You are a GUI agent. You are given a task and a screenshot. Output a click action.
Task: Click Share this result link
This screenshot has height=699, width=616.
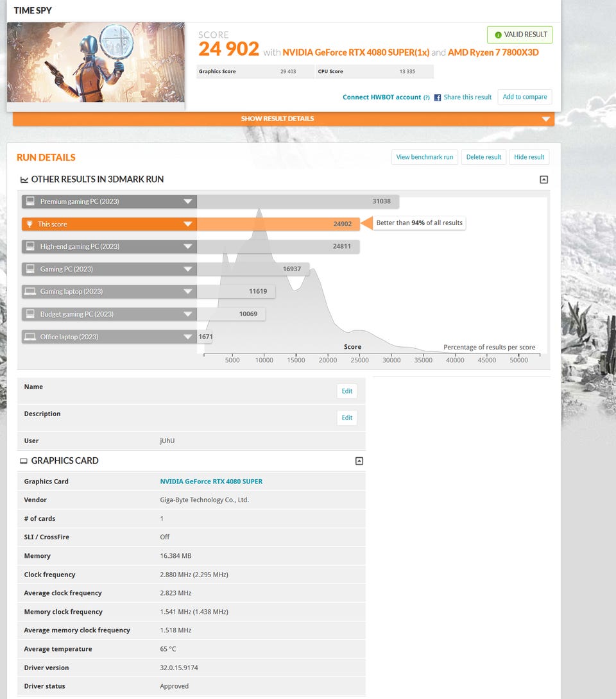point(468,97)
